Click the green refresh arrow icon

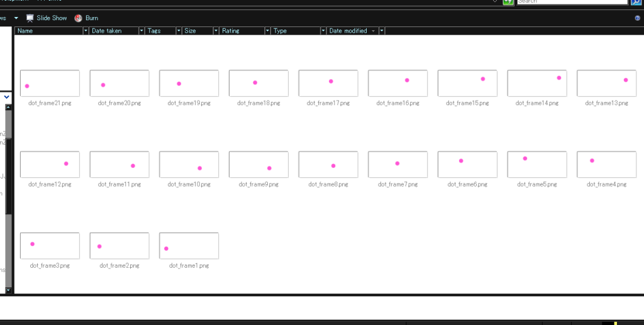pos(508,2)
